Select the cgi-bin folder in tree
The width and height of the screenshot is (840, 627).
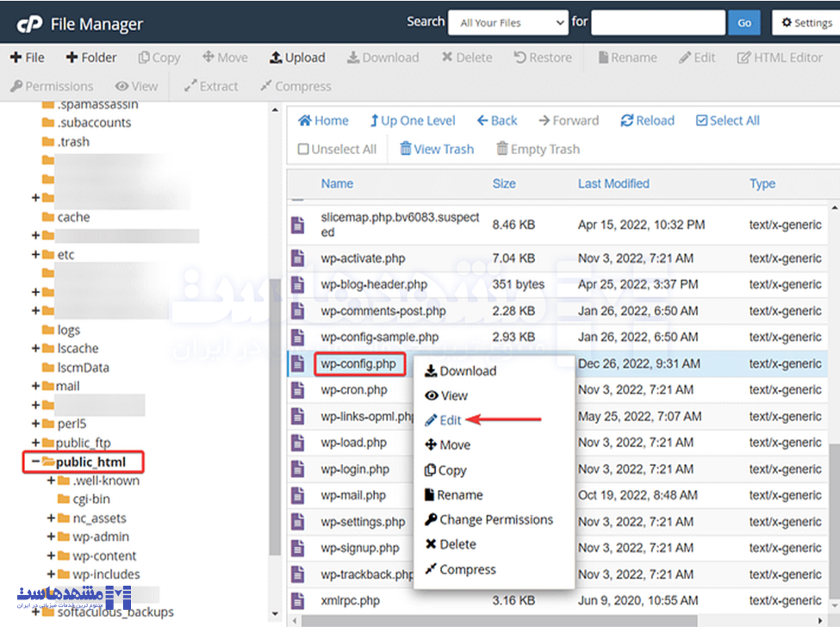point(90,499)
